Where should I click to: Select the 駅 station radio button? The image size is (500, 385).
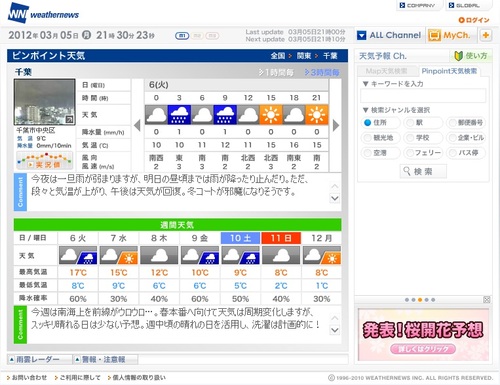pos(410,123)
